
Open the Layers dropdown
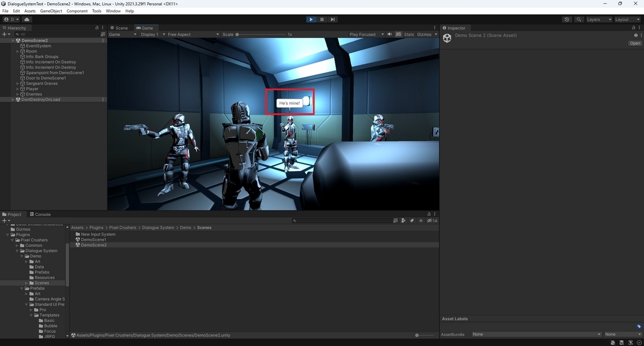598,19
